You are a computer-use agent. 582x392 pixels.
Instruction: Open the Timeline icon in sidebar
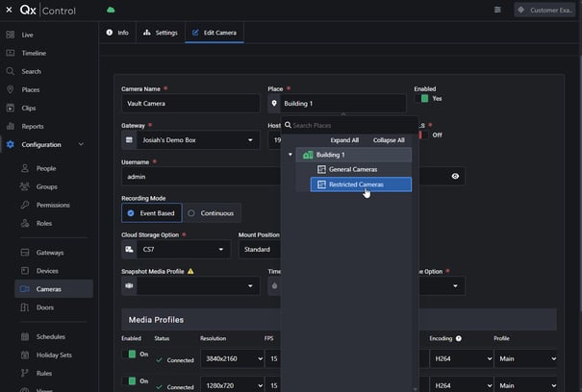tap(11, 53)
